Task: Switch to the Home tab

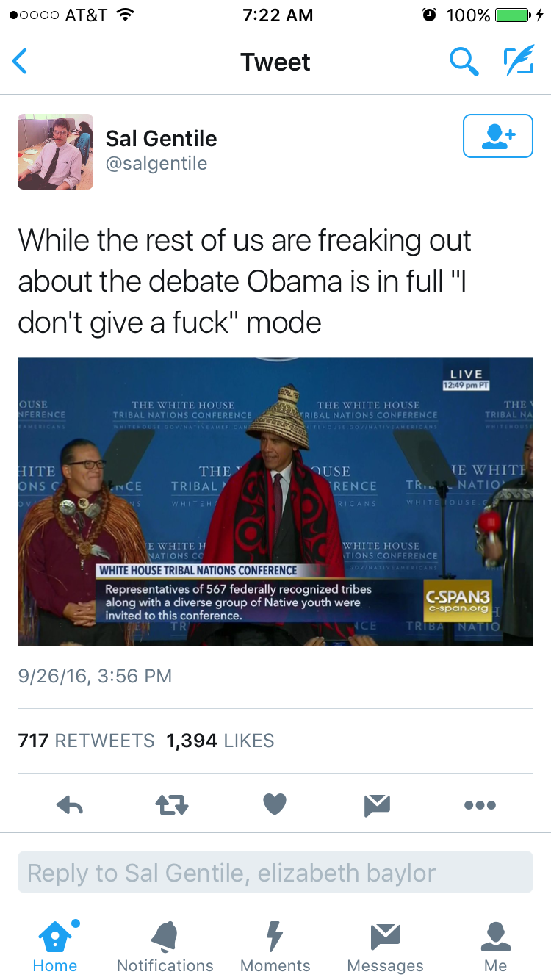Action: point(55,946)
